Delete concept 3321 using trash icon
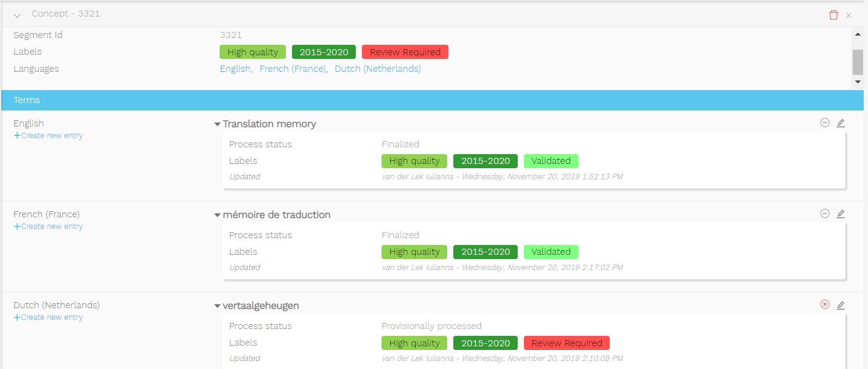The width and height of the screenshot is (868, 369). tap(833, 15)
